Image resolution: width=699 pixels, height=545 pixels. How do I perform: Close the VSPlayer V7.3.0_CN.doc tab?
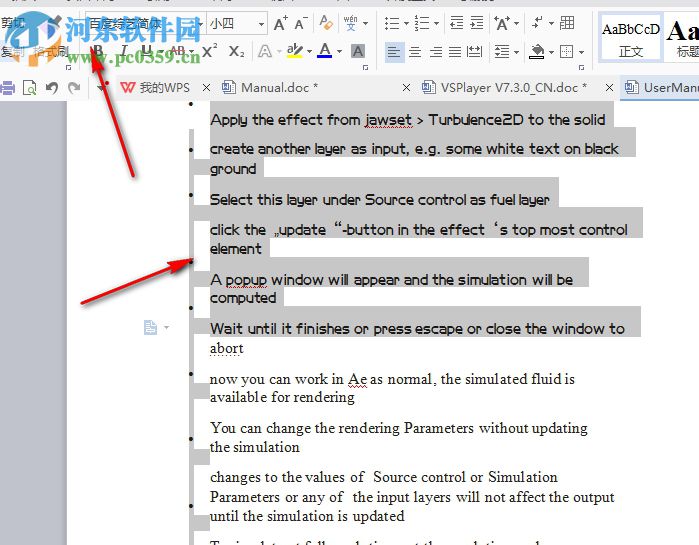[609, 88]
